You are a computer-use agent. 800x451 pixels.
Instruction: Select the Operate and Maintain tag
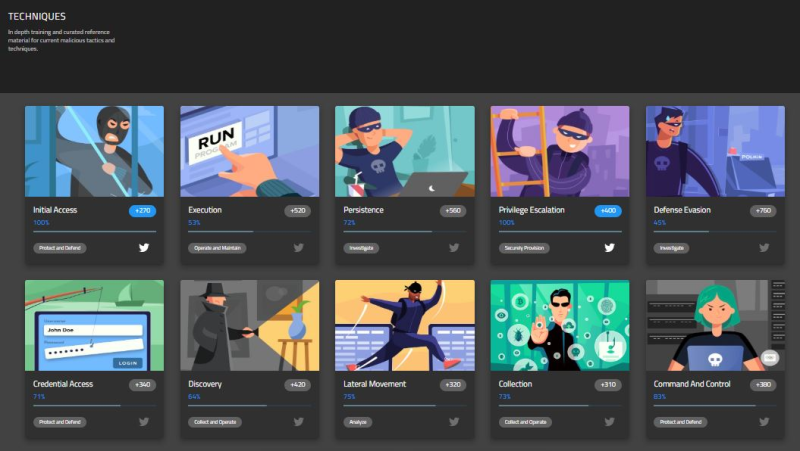point(217,248)
